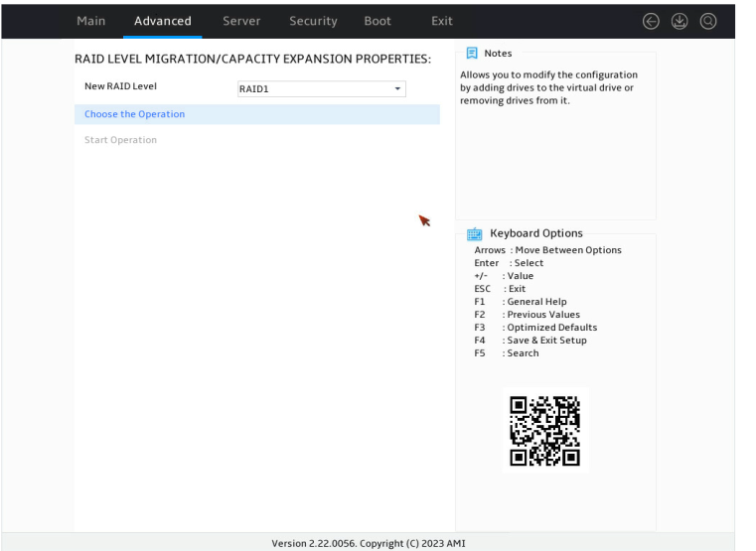Click the back arrow icon in header
The height and width of the screenshot is (551, 756).
(651, 21)
